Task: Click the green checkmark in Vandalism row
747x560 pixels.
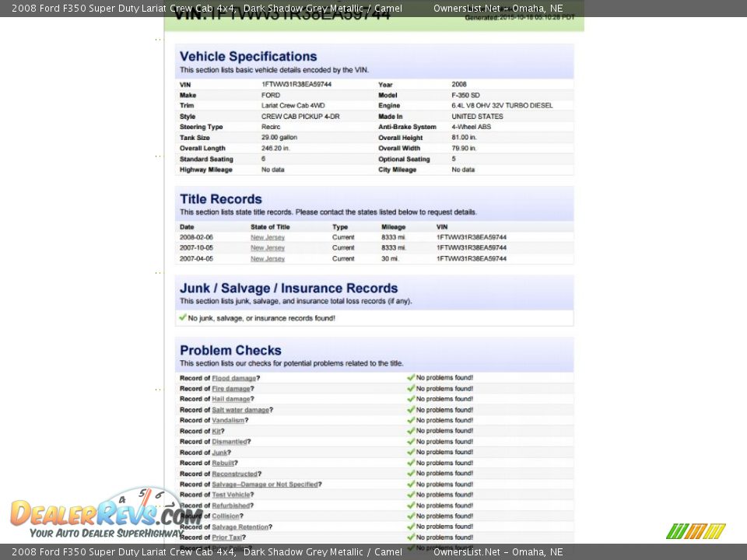Action: (x=411, y=420)
